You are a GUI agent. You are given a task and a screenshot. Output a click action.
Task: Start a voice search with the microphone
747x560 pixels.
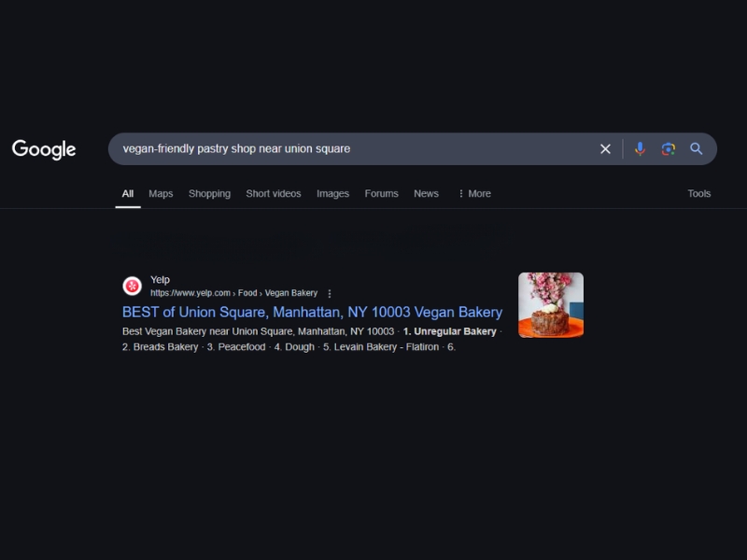coord(639,148)
